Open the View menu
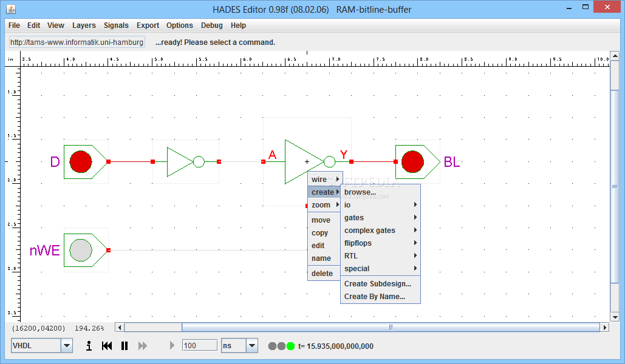Image resolution: width=625 pixels, height=364 pixels. [x=56, y=25]
